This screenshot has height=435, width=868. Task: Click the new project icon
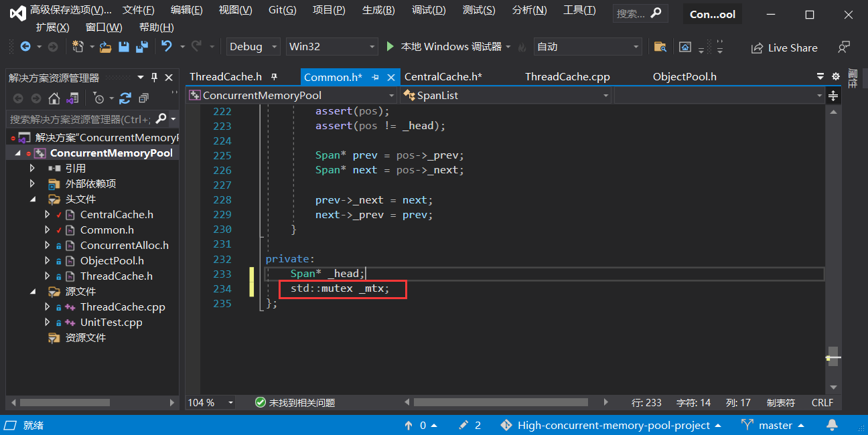(x=78, y=47)
